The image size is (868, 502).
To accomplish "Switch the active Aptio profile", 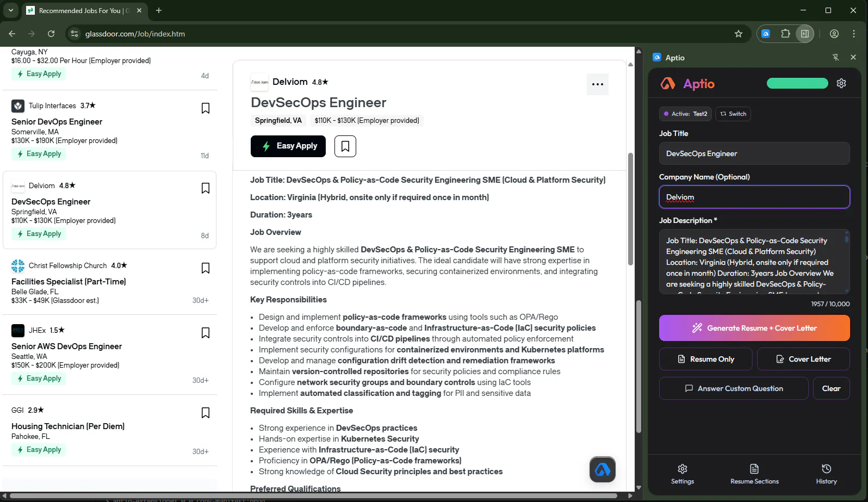I will [x=733, y=114].
